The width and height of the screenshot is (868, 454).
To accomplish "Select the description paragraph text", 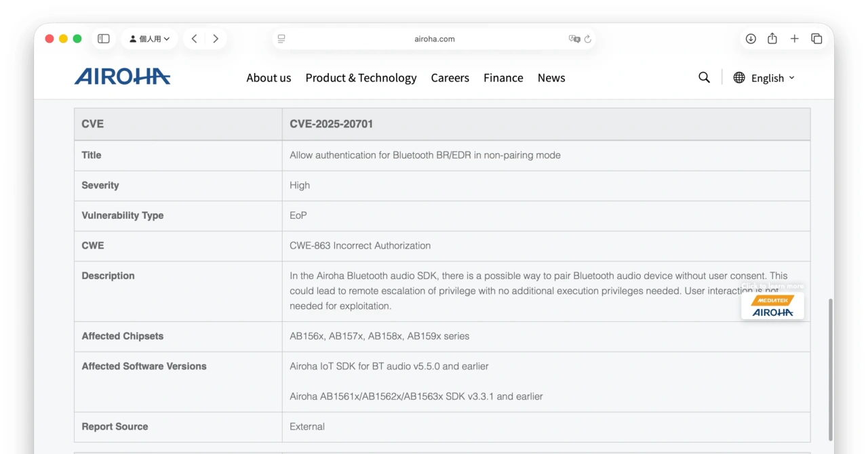I will click(538, 291).
